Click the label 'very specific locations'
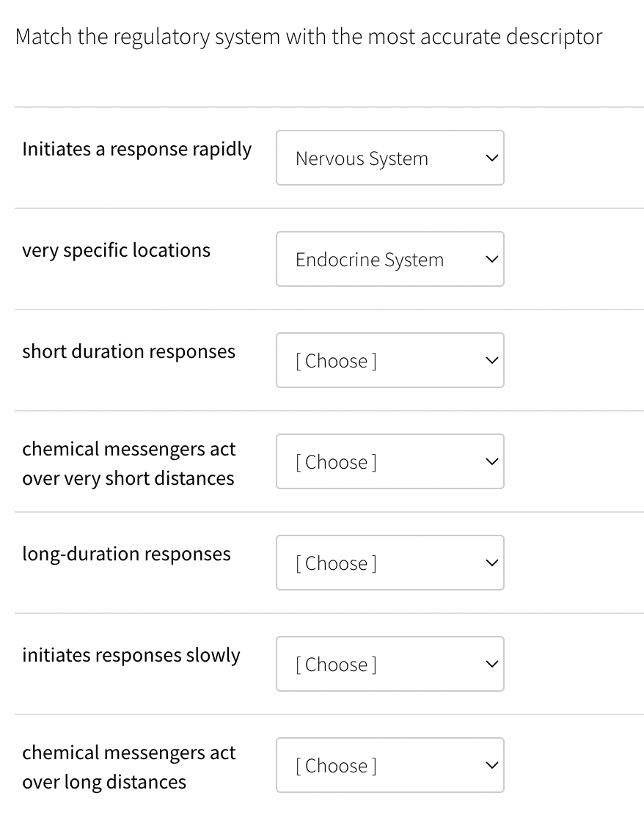The width and height of the screenshot is (644, 823). pos(116,250)
